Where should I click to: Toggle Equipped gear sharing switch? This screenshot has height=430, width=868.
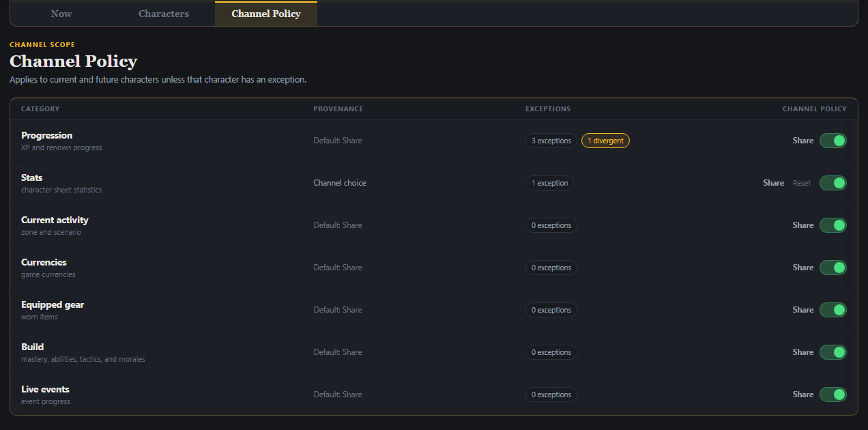pyautogui.click(x=833, y=310)
